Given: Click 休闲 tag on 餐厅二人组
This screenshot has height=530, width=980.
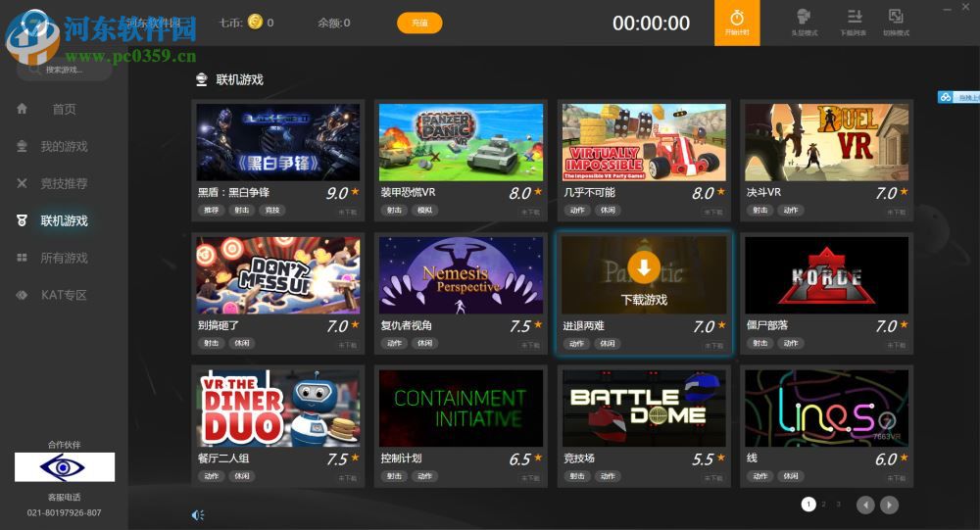Looking at the screenshot, I should [x=242, y=476].
